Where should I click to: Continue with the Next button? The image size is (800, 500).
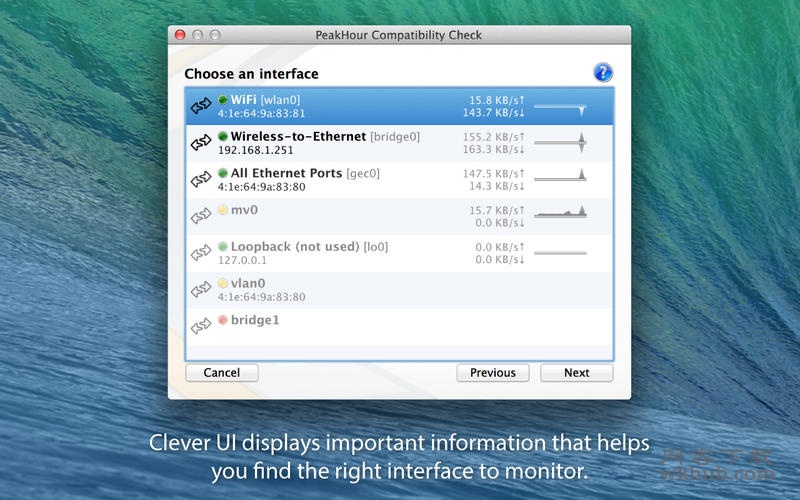577,372
